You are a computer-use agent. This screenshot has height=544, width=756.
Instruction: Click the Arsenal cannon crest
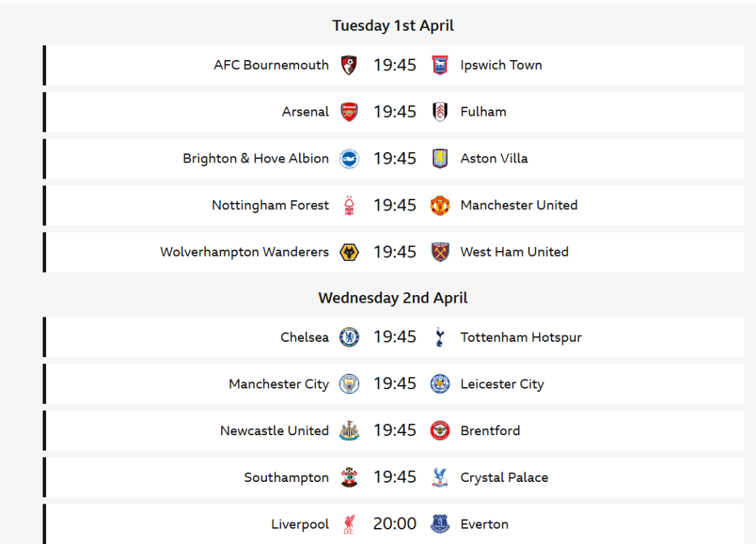pos(349,112)
